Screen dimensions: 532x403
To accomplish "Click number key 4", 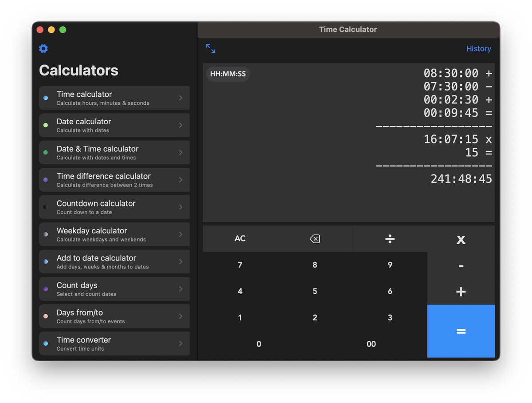I will 240,291.
